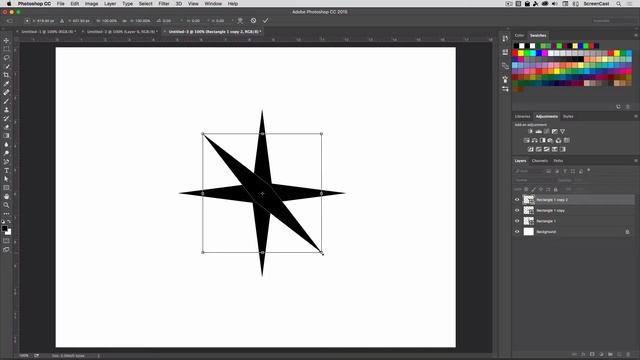Open the File menu
The image size is (640, 360).
tap(61, 4)
